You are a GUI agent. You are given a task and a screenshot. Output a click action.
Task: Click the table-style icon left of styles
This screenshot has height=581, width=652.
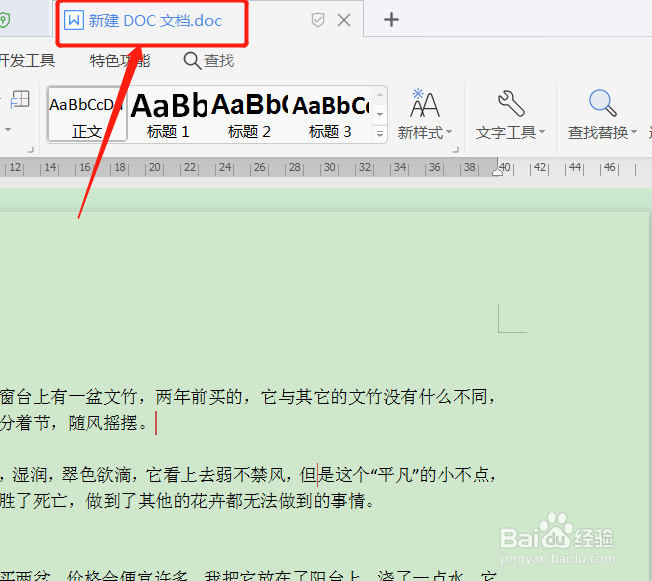coord(20,100)
